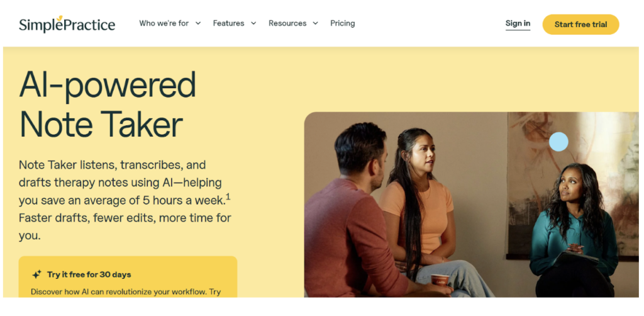Click the Sign in link
Image resolution: width=644 pixels, height=316 pixels.
[x=518, y=24]
